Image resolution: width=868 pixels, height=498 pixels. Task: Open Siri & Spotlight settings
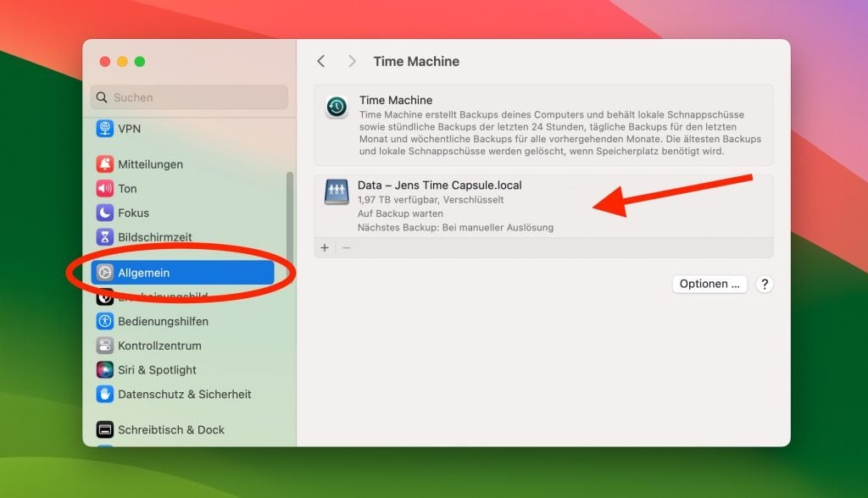183,369
